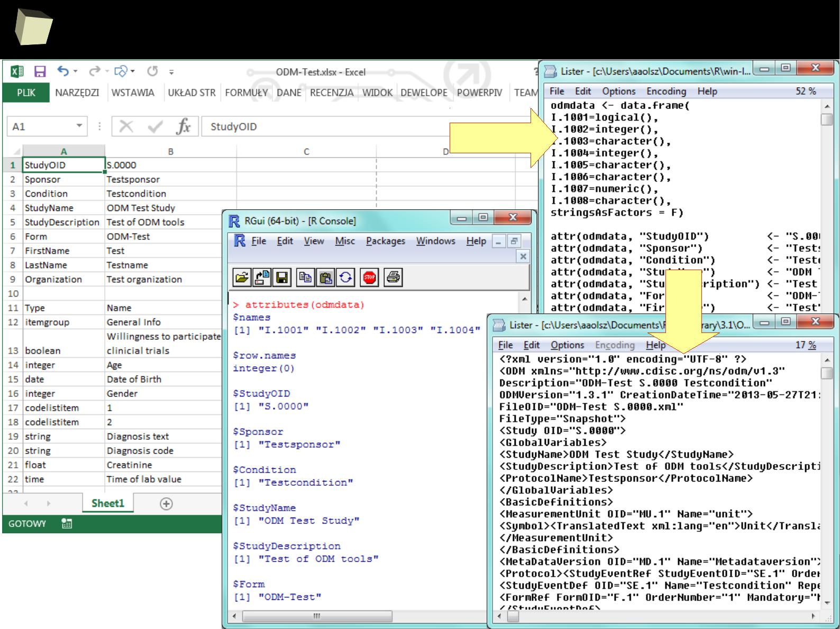Open the WIDOK ribbon tab
Viewport: 840px width, 629px height.
[377, 92]
